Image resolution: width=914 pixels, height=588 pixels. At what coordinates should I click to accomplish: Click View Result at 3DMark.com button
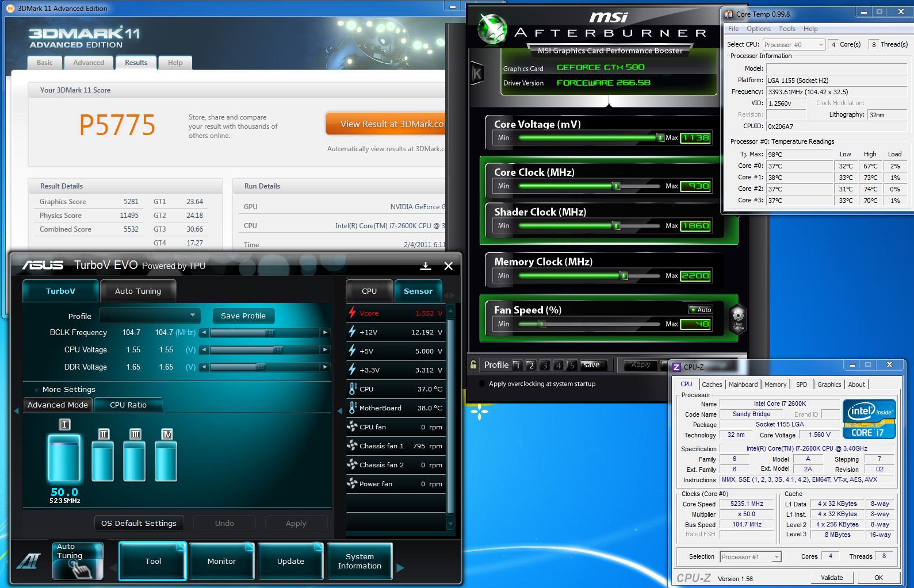386,124
